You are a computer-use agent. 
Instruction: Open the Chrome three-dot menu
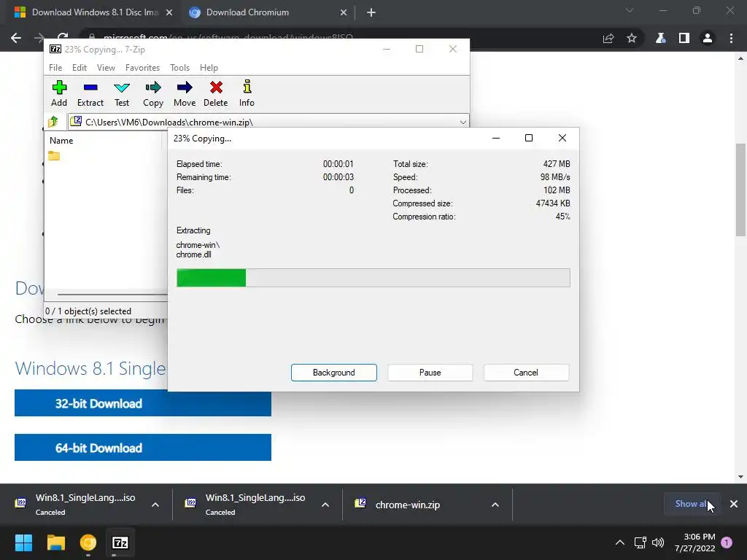coord(731,38)
